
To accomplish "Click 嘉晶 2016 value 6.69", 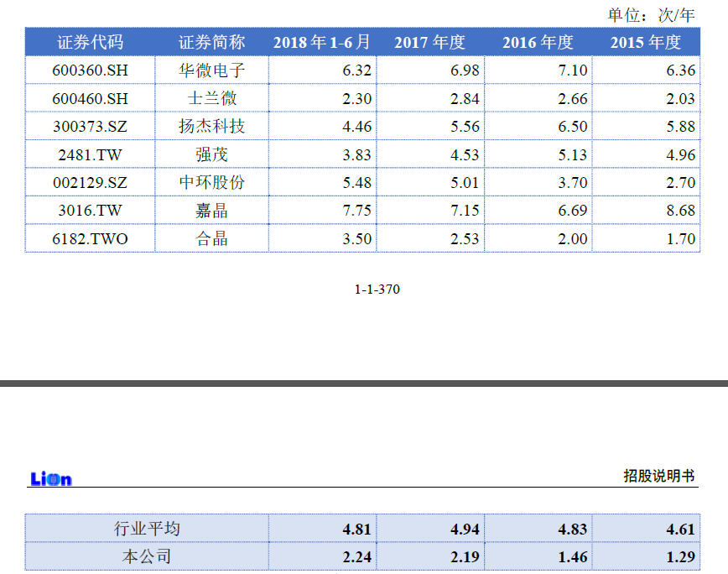I will [573, 211].
